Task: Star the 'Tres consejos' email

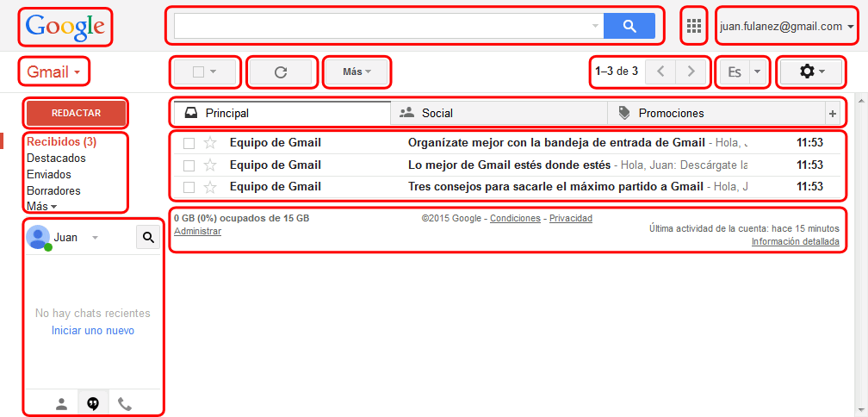Action: [210, 187]
